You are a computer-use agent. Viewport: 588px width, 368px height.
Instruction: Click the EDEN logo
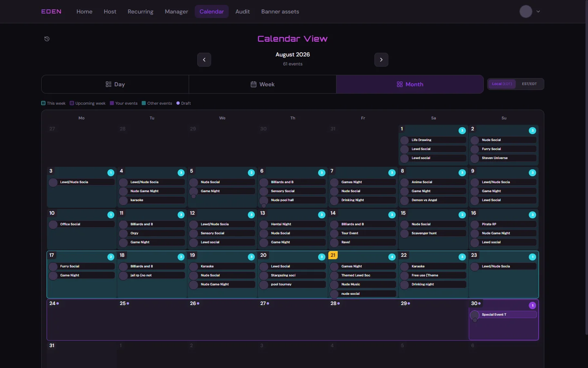(51, 11)
